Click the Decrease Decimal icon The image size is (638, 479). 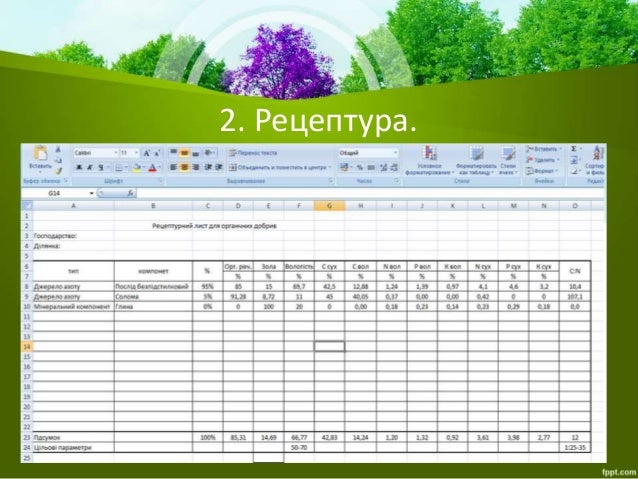pyautogui.click(x=394, y=167)
